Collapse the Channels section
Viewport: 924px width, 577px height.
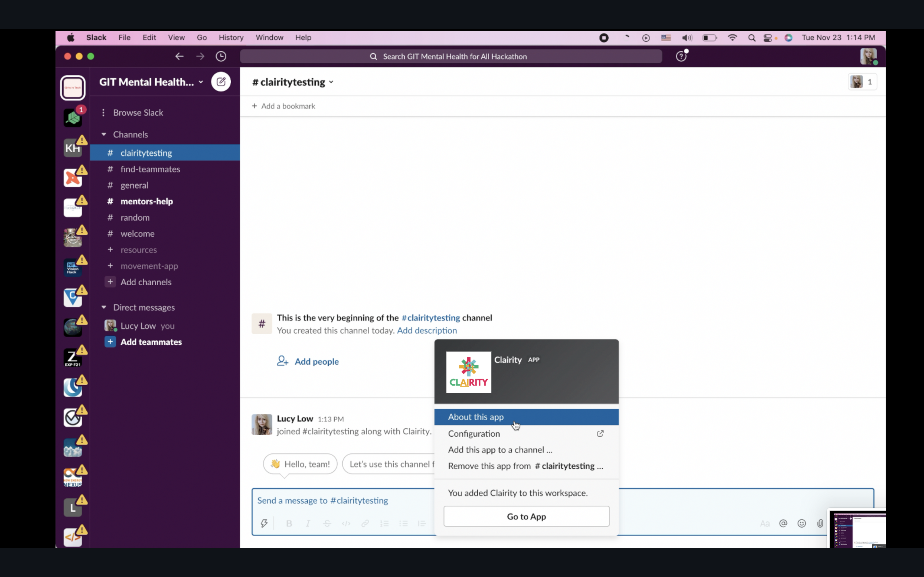tap(104, 134)
